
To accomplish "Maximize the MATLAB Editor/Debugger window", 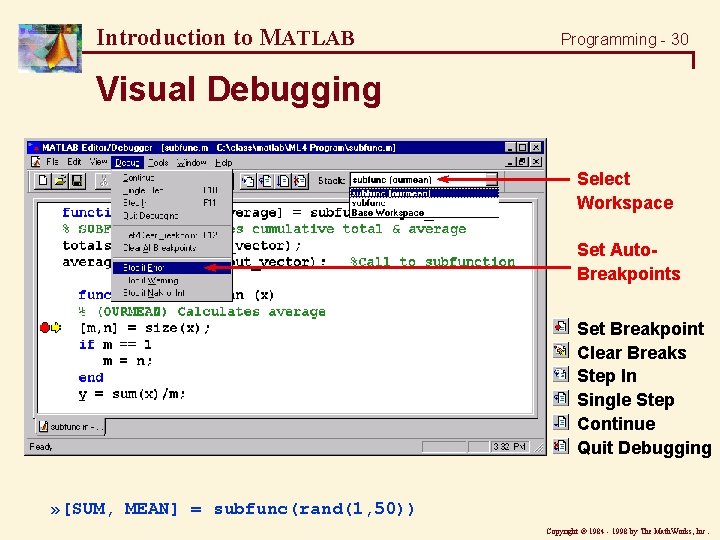I will click(x=523, y=147).
